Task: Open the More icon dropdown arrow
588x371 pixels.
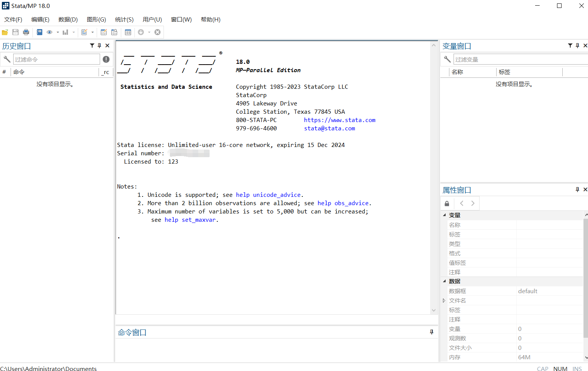Action: click(149, 32)
